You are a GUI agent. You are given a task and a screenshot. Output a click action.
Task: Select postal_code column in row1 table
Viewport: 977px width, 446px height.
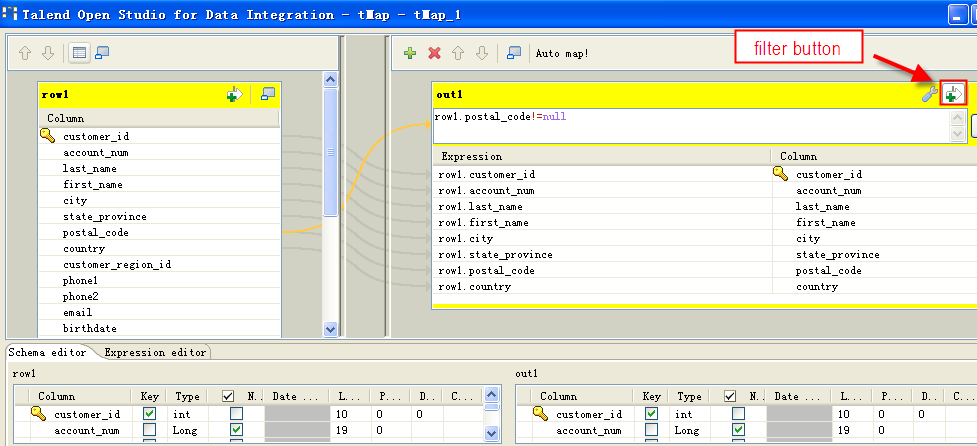tap(95, 232)
